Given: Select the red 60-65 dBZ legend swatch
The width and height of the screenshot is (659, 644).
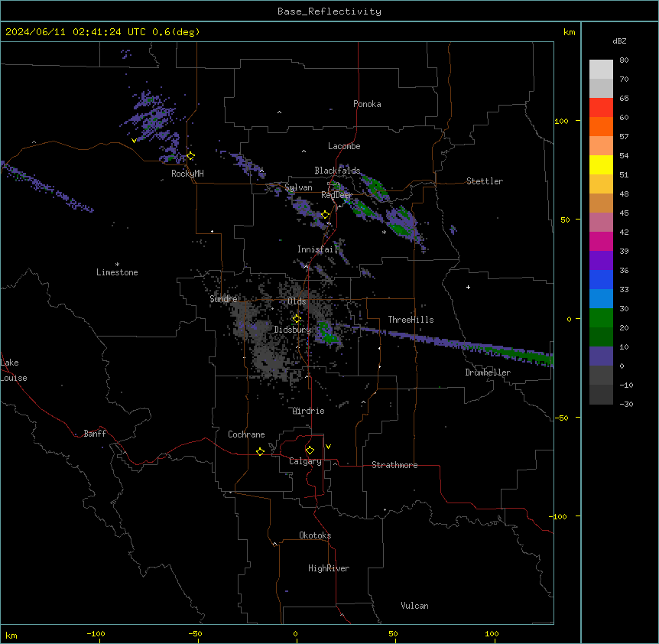Looking at the screenshot, I should click(601, 107).
